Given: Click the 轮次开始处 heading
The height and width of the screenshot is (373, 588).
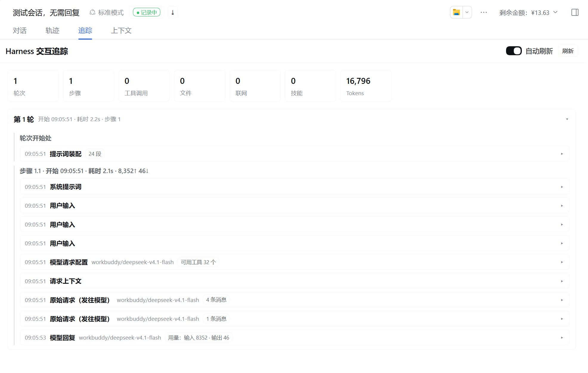Looking at the screenshot, I should 35,138.
